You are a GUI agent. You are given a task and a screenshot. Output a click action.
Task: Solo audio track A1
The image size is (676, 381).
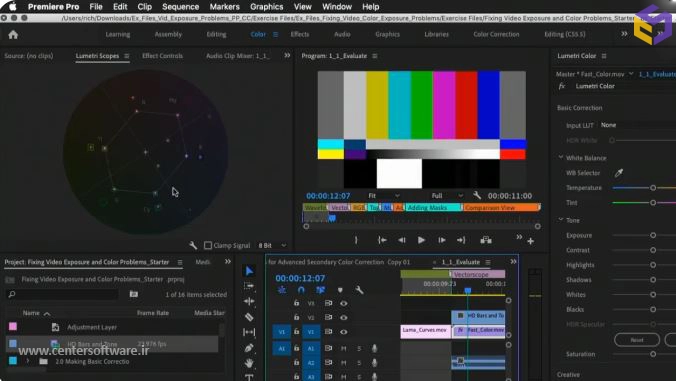pyautogui.click(x=359, y=348)
